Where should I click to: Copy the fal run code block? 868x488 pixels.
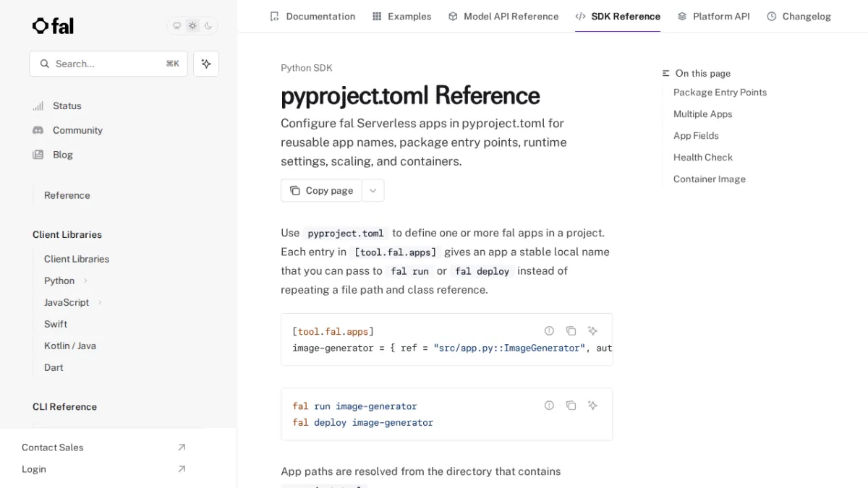[x=571, y=406]
